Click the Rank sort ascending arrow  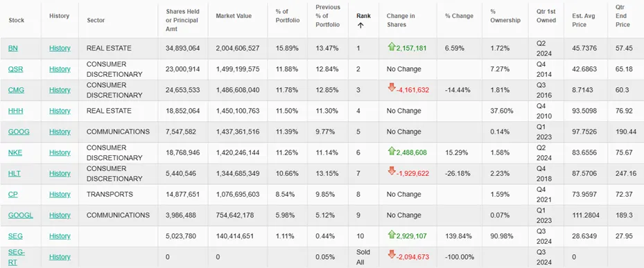[360, 25]
